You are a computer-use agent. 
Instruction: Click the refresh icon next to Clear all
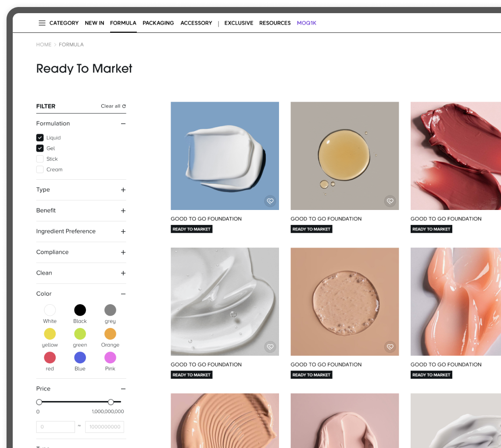pyautogui.click(x=124, y=107)
